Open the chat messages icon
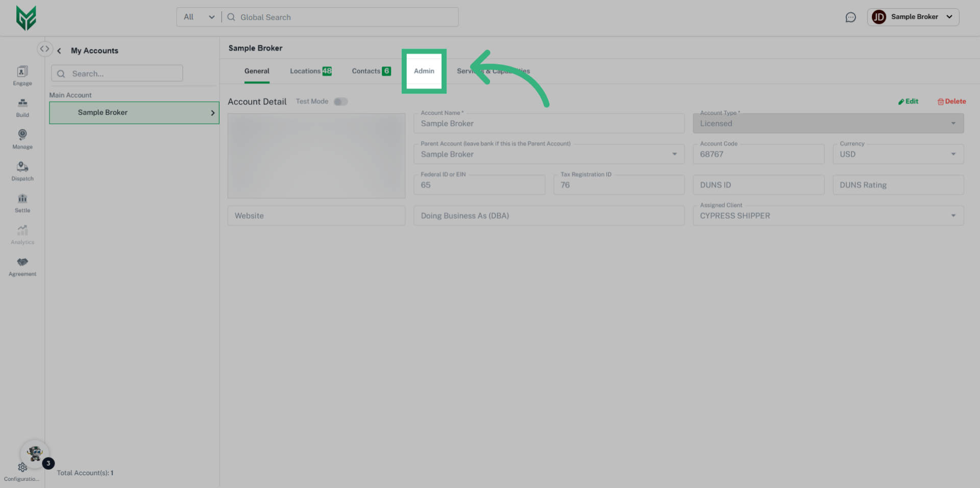The height and width of the screenshot is (488, 980). 850,17
